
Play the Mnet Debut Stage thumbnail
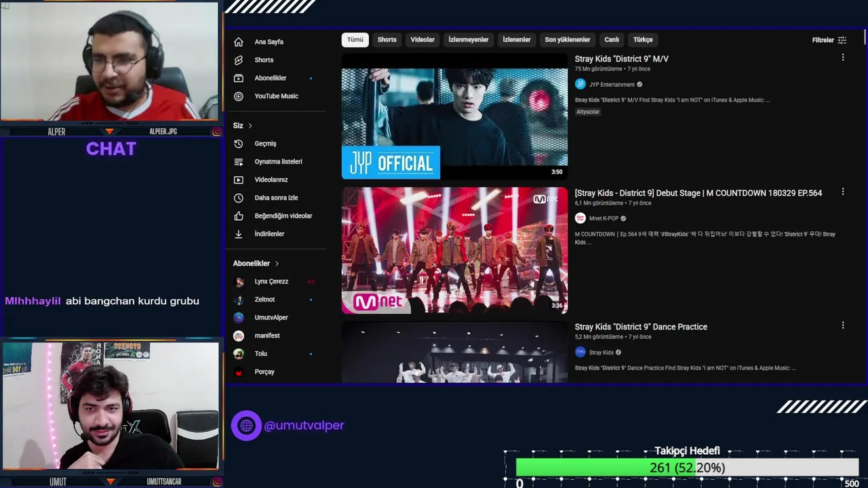point(454,250)
